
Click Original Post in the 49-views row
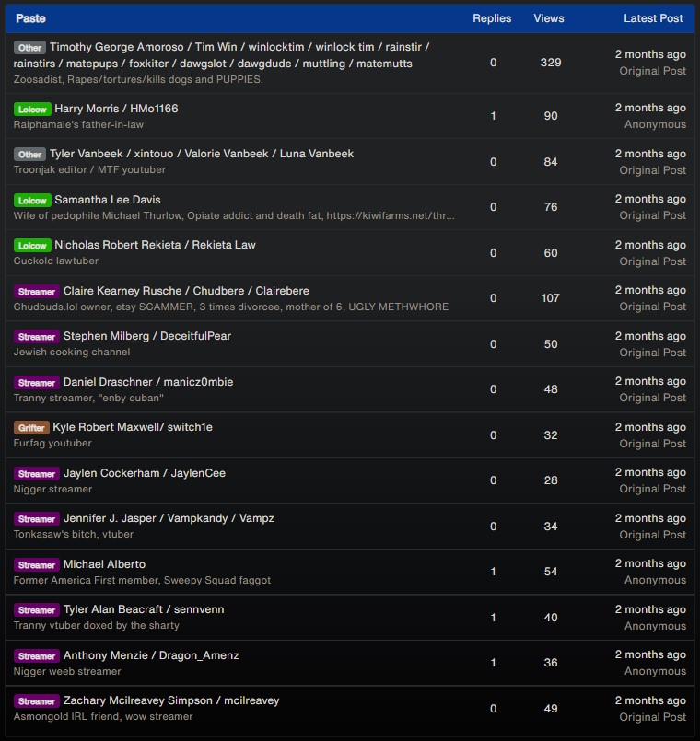pyautogui.click(x=653, y=717)
